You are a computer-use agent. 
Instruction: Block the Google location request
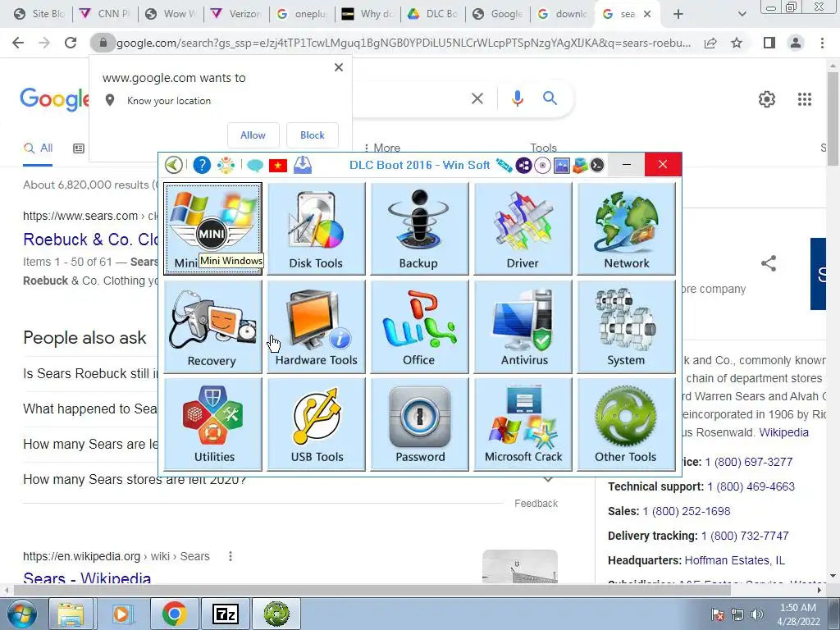point(313,135)
